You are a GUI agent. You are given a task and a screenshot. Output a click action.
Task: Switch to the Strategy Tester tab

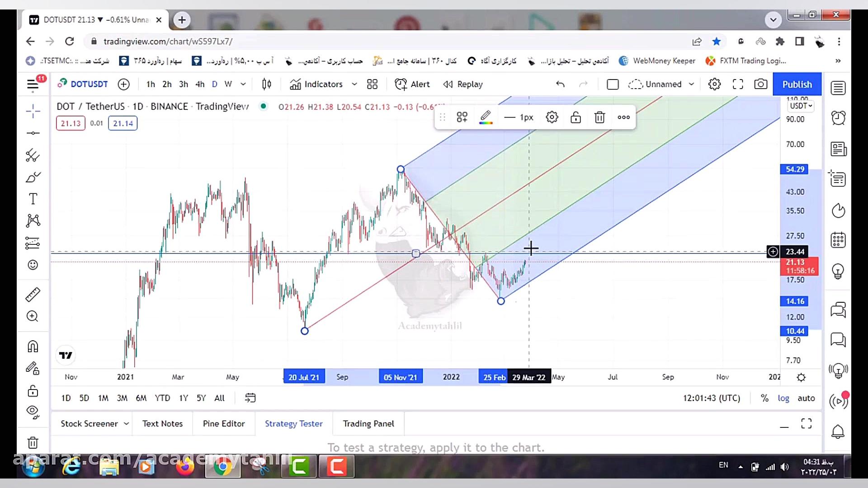pyautogui.click(x=294, y=424)
